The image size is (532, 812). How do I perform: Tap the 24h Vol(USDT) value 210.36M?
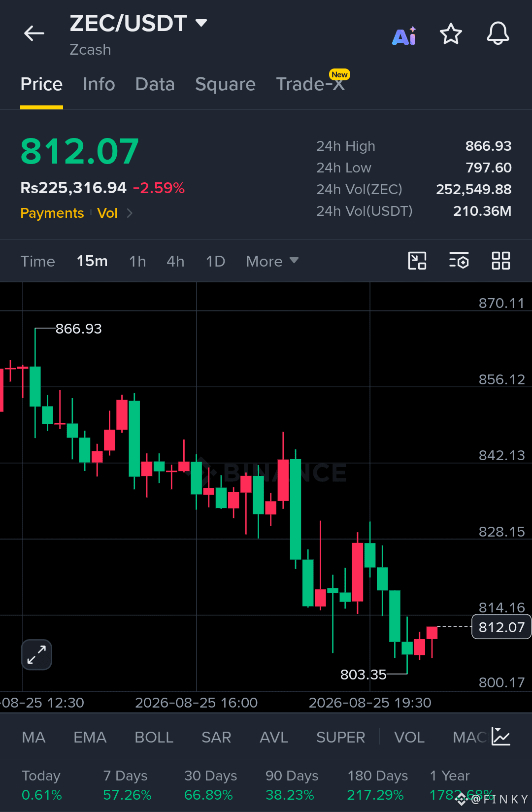coord(482,211)
